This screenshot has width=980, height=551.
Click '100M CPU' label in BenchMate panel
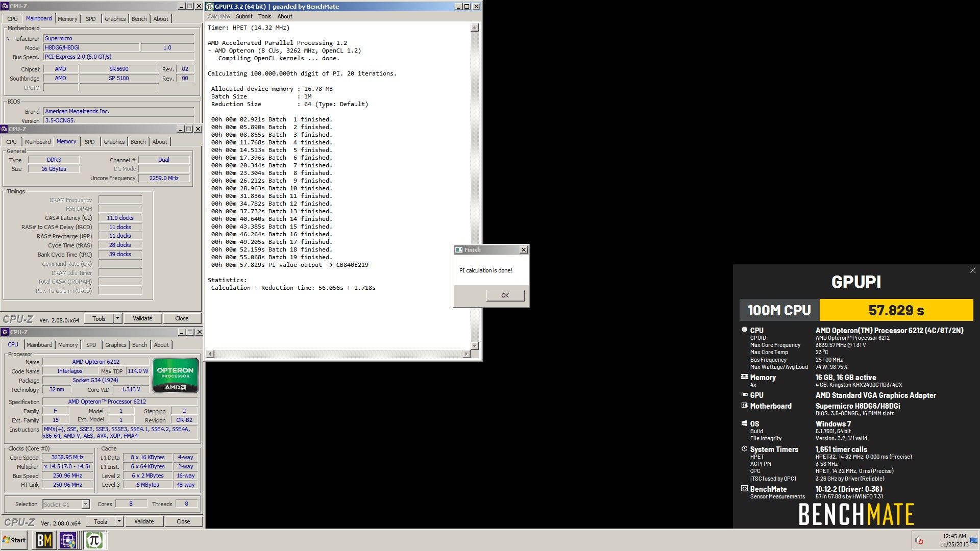pyautogui.click(x=779, y=310)
